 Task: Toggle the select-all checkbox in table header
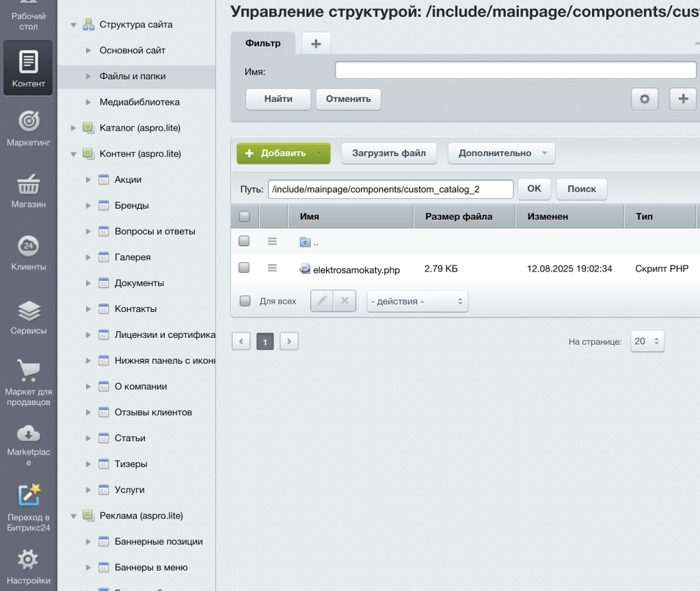pyautogui.click(x=244, y=216)
